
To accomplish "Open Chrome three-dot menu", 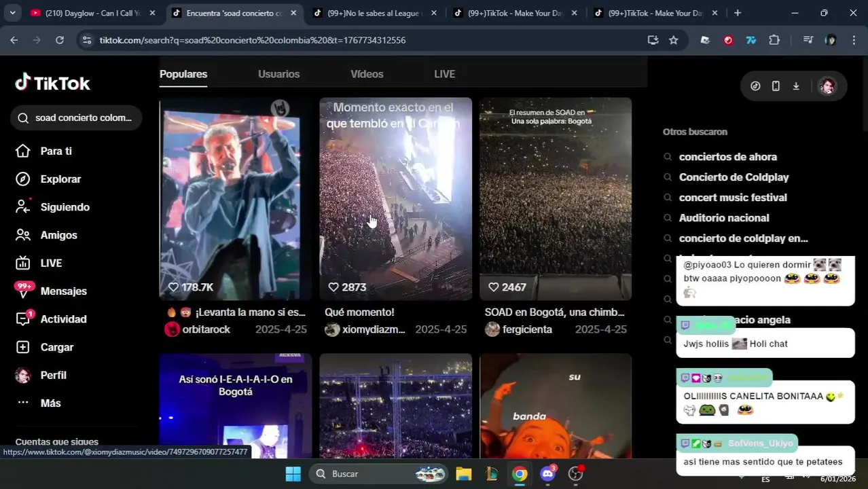I will 853,40.
